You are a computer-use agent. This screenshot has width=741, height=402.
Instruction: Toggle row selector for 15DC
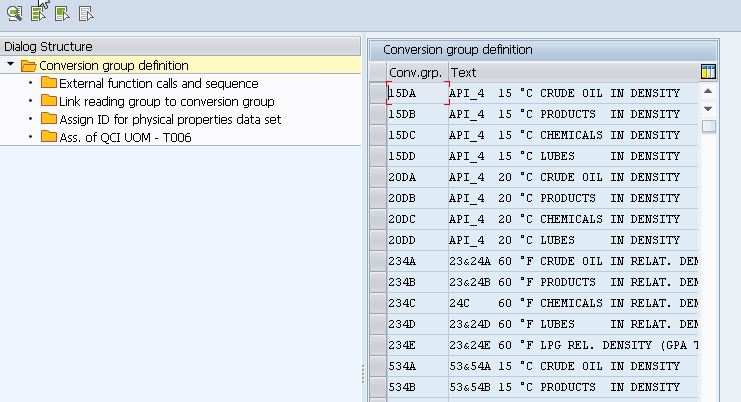click(x=378, y=135)
